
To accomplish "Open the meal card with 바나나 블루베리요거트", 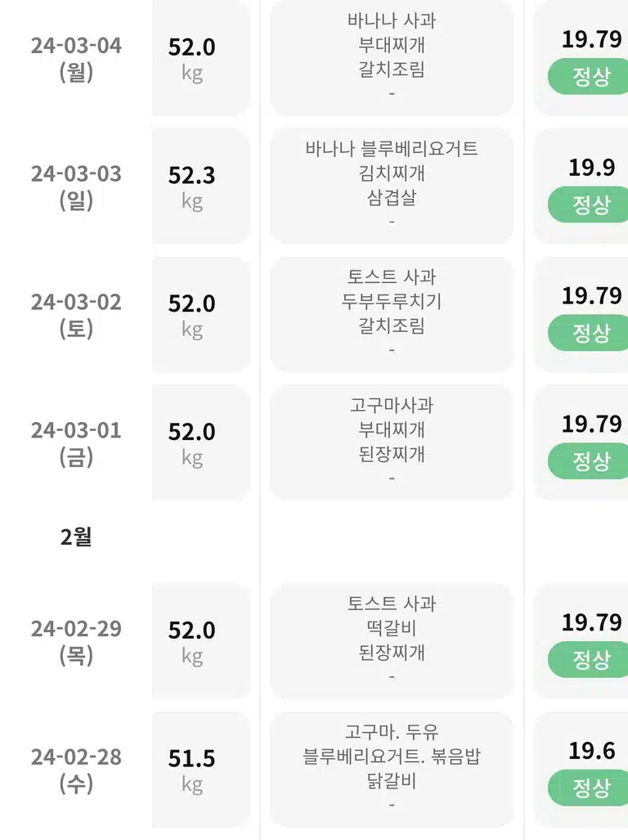I will (x=392, y=186).
